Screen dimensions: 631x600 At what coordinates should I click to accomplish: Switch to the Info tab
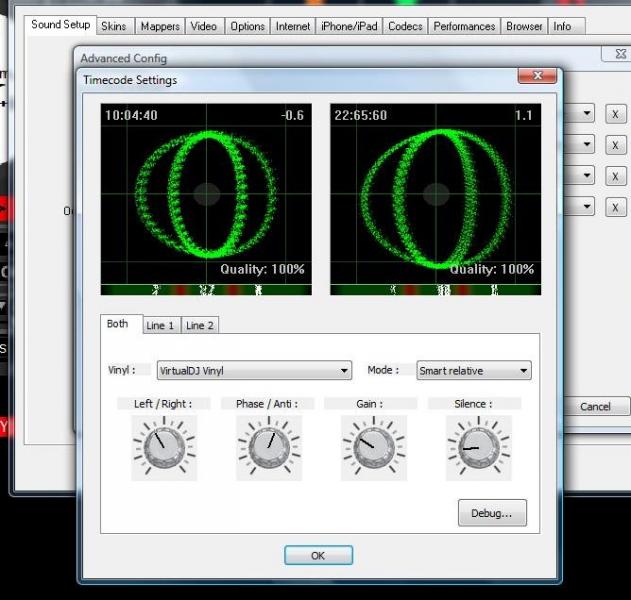click(x=566, y=27)
